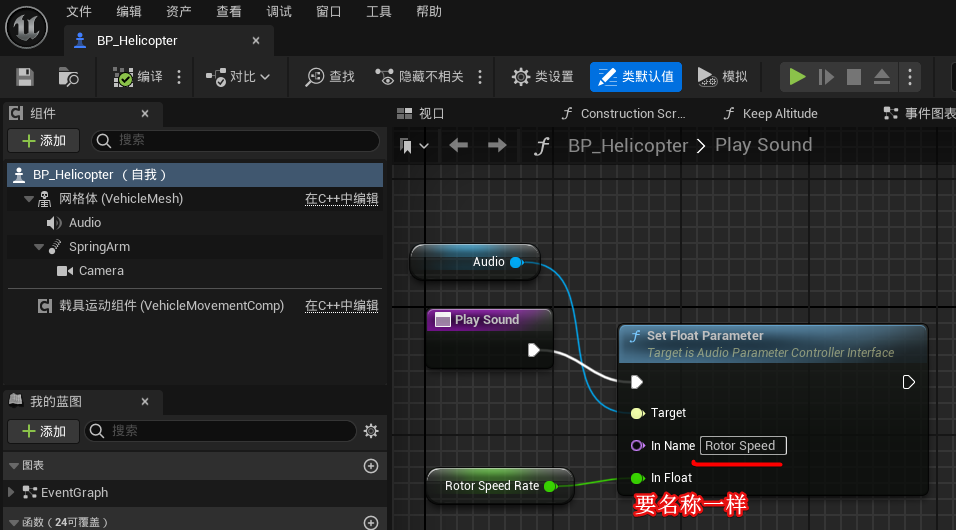This screenshot has height=530, width=956.
Task: Collapse the 网格体 (VehicleMesh) tree node
Action: [x=28, y=199]
